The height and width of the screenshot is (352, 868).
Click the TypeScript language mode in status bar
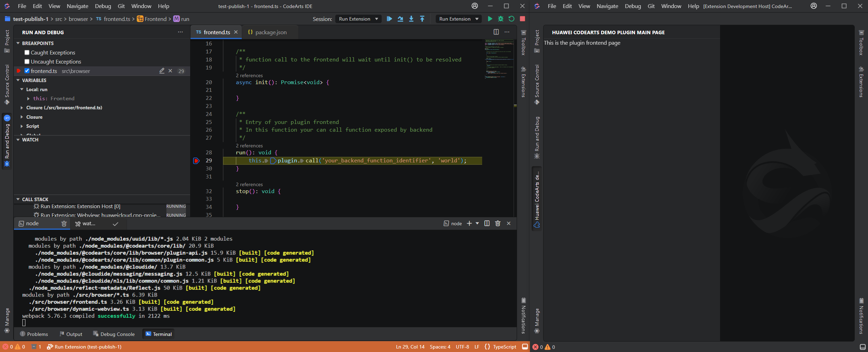pos(504,347)
